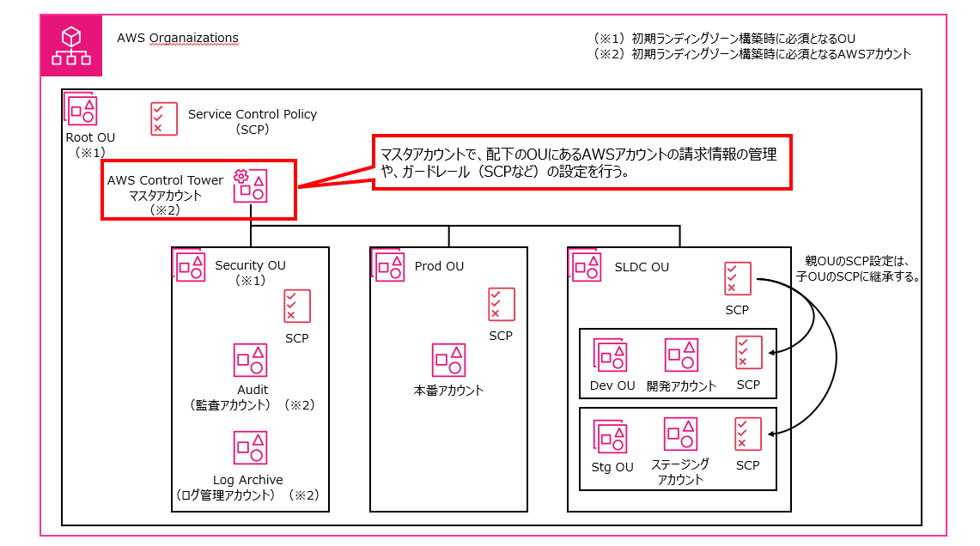Select the SCP icon inside Prod OU
The image size is (980, 546).
click(x=502, y=304)
